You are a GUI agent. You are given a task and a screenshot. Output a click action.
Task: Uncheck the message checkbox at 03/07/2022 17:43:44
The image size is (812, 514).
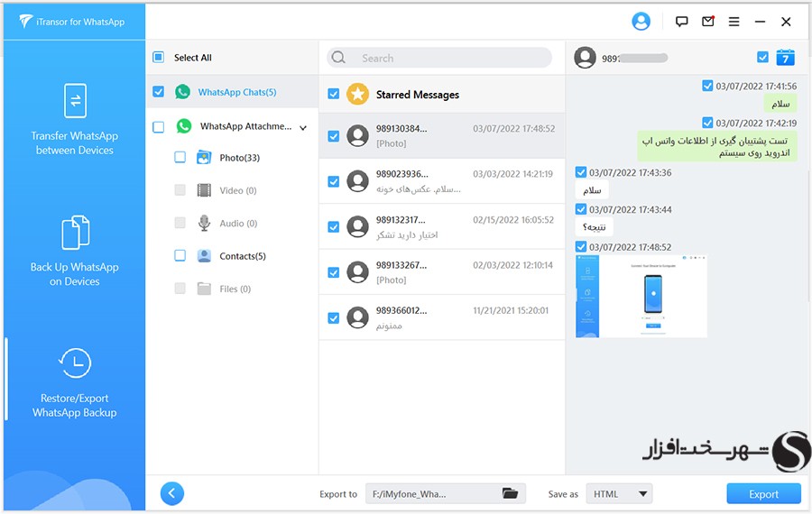tap(581, 209)
